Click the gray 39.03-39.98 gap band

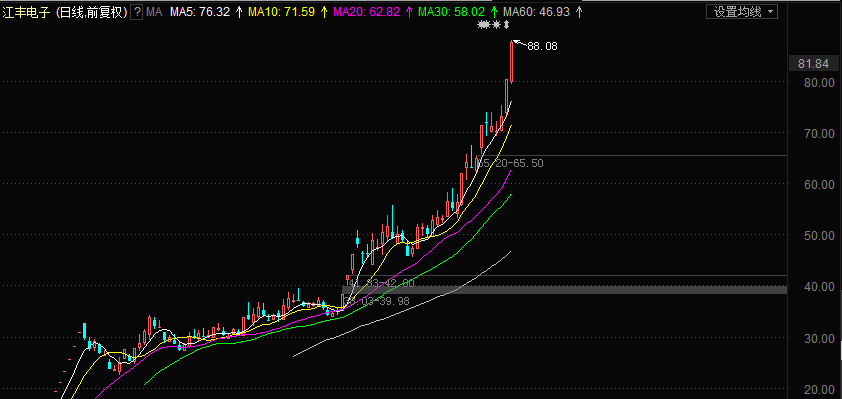[x=564, y=290]
